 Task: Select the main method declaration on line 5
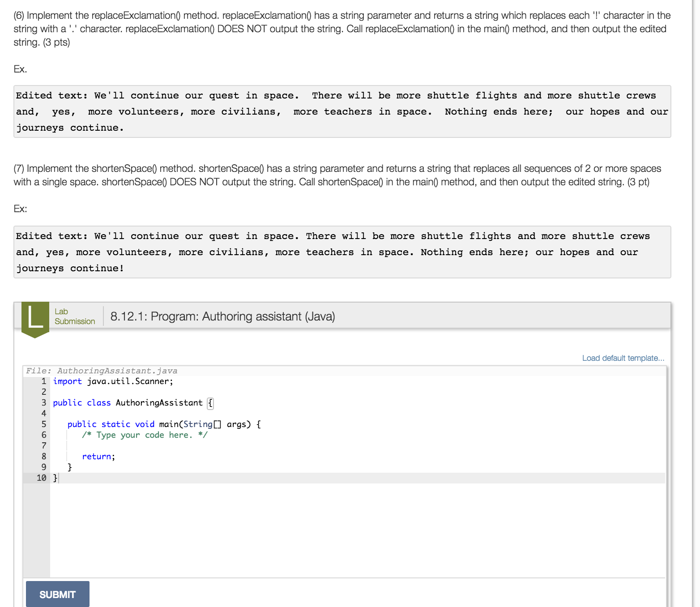[x=163, y=424]
